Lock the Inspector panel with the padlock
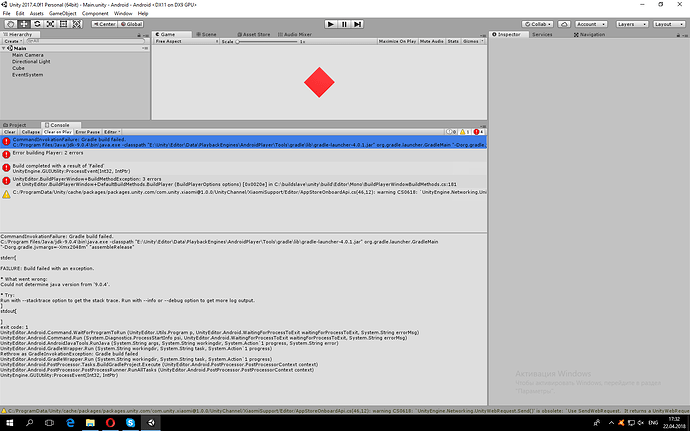690x431 pixels. 678,35
